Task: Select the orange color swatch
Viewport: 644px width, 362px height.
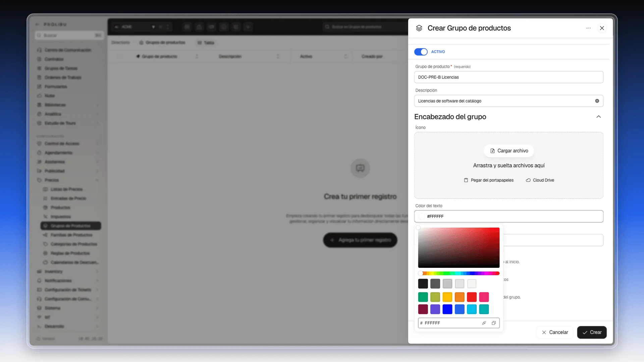Action: [460, 297]
